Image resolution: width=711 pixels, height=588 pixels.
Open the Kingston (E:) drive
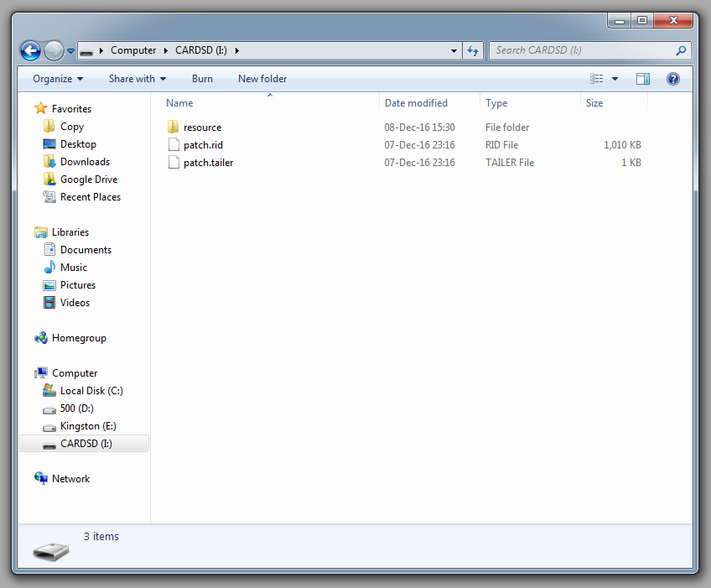coord(87,426)
